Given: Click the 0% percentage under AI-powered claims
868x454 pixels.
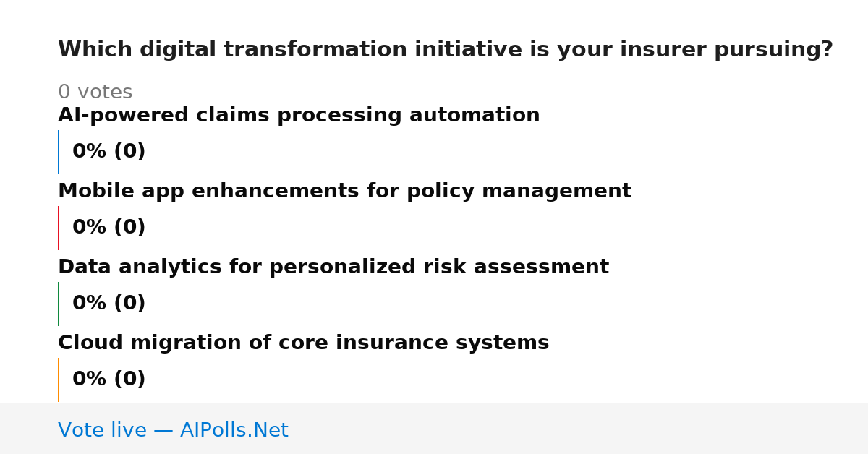Looking at the screenshot, I should click(90, 152).
